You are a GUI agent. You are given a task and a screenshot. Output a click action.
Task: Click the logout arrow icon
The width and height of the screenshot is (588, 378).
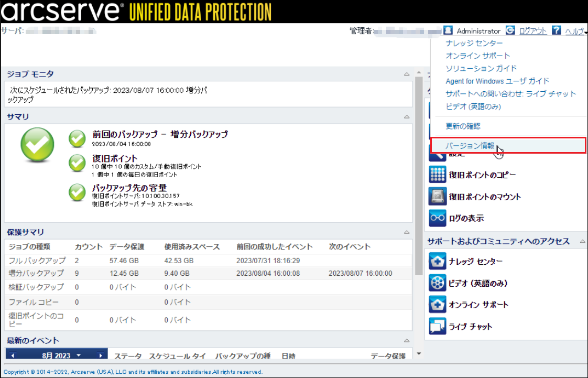pos(510,30)
